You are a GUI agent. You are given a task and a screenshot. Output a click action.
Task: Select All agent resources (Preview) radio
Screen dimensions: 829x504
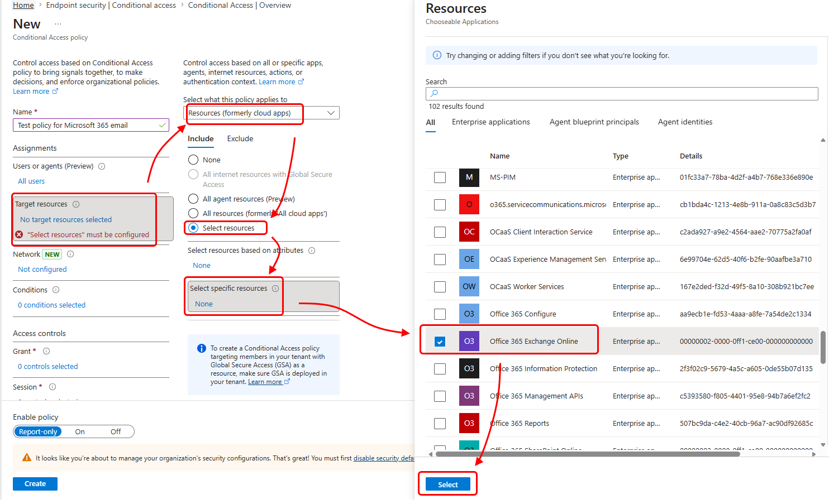coord(193,199)
